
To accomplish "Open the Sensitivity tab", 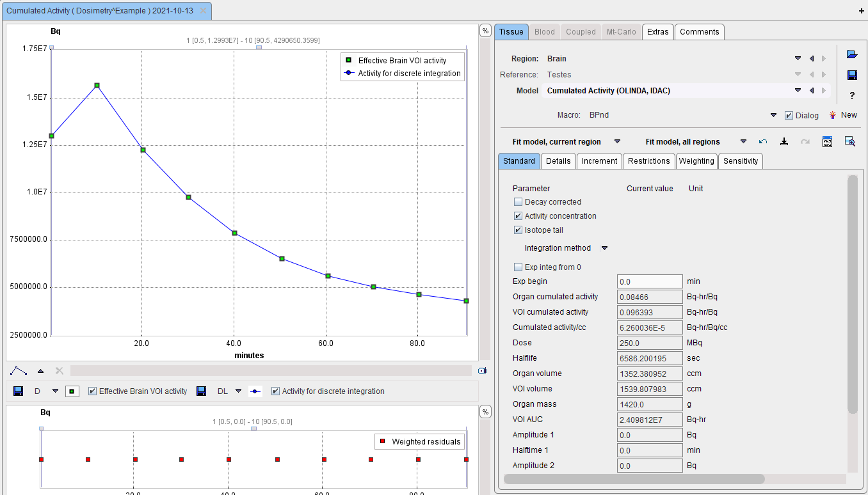I will 741,161.
